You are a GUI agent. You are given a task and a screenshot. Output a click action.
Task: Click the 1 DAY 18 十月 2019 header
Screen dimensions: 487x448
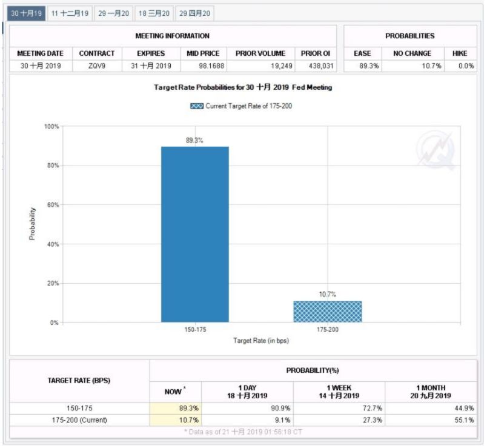[247, 392]
